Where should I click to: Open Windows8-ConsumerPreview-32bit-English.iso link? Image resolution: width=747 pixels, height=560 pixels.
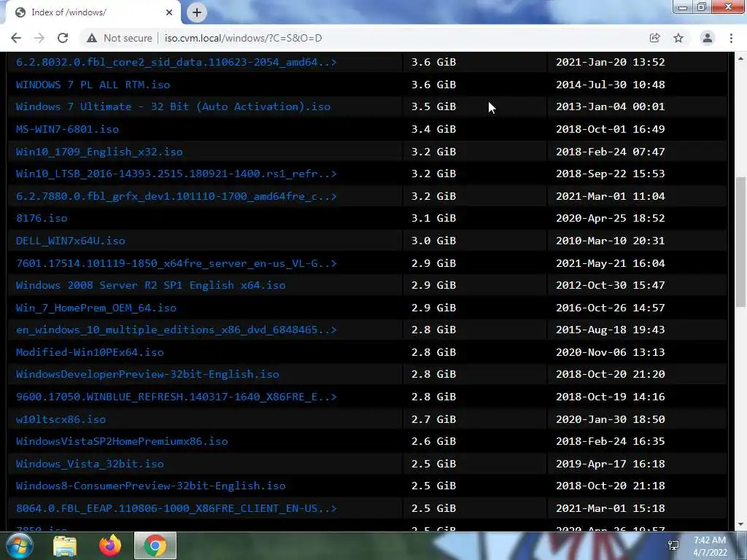(x=150, y=486)
